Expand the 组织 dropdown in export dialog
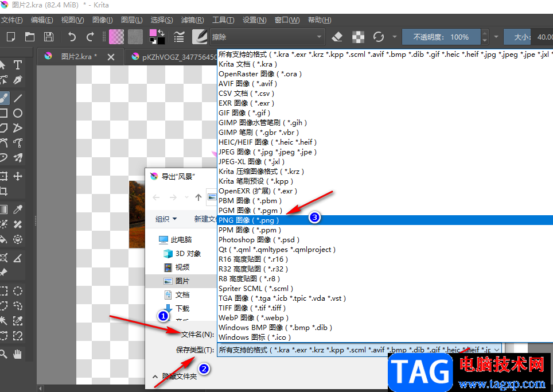The width and height of the screenshot is (553, 392). point(166,219)
